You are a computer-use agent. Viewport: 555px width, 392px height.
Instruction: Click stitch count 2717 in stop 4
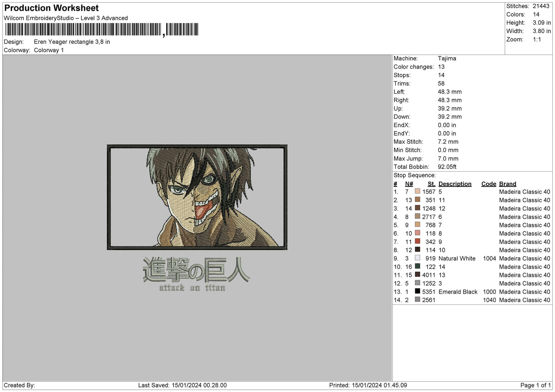429,217
